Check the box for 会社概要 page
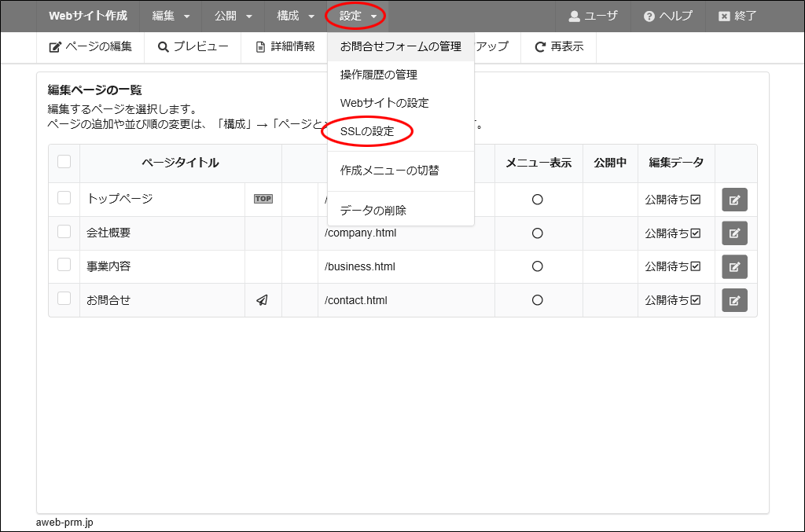 (64, 232)
